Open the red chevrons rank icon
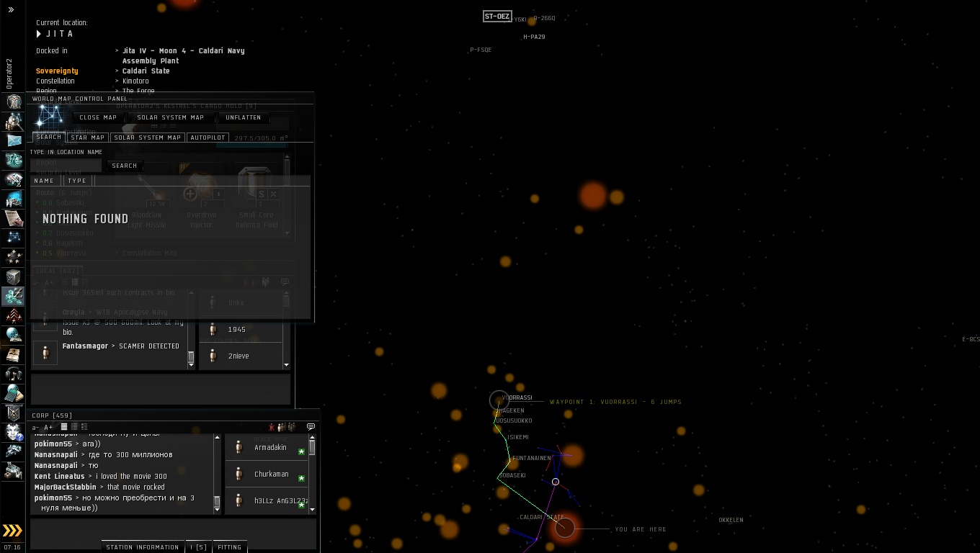 coord(14,315)
